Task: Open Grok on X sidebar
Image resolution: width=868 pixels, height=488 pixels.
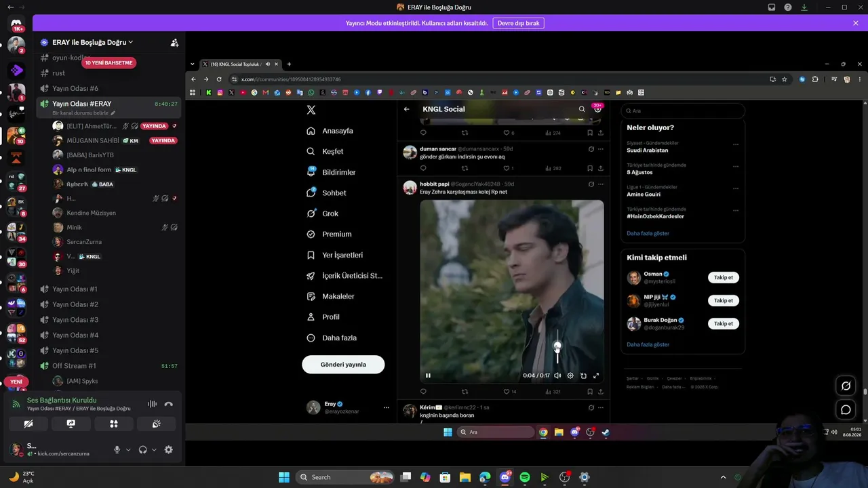Action: [322, 213]
